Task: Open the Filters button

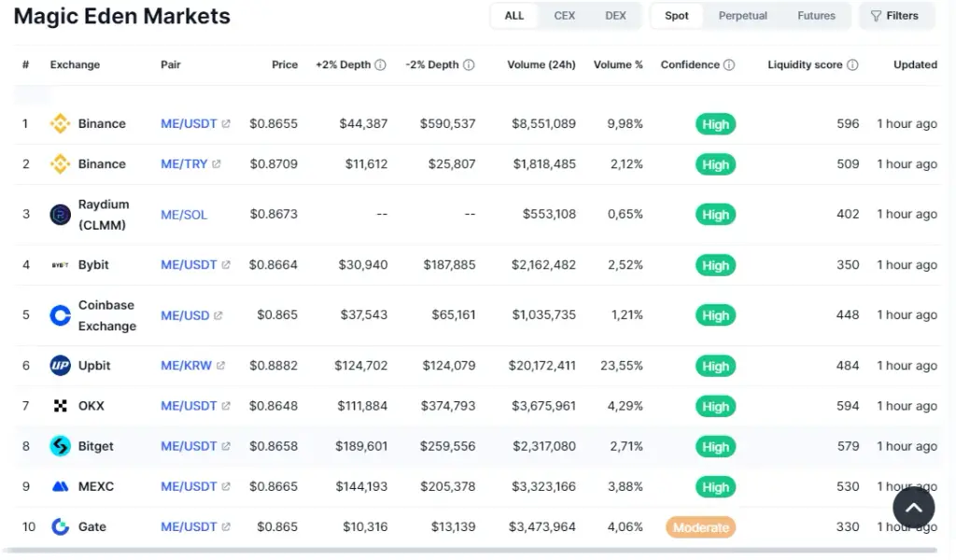Action: (895, 16)
